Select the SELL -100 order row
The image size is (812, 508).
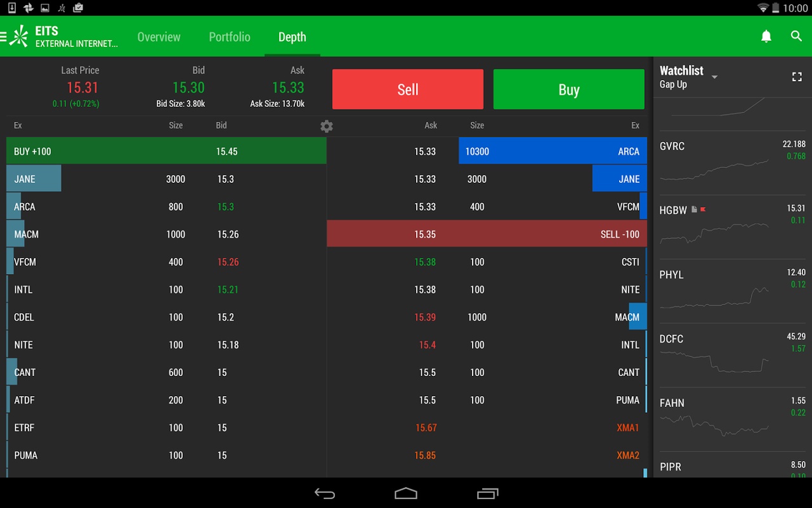click(x=487, y=234)
